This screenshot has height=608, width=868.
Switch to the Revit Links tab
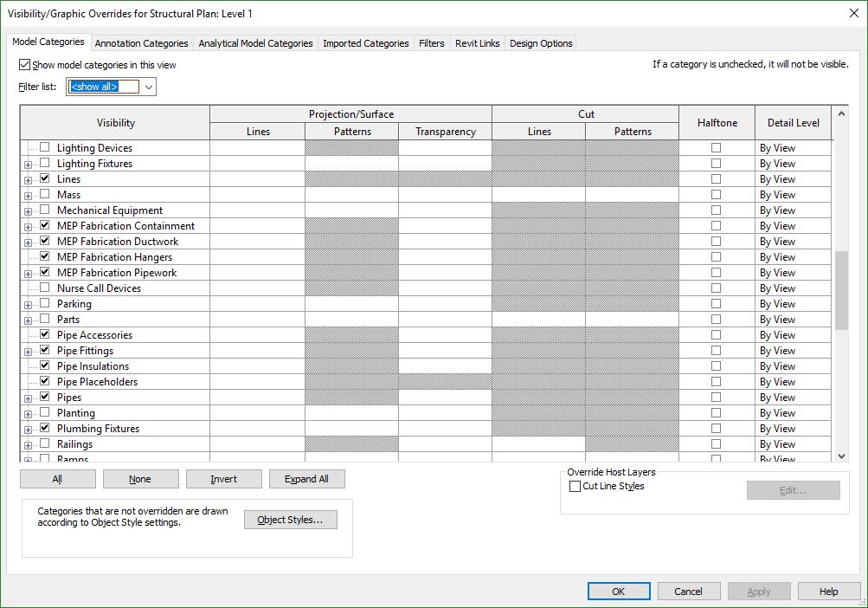coord(477,42)
